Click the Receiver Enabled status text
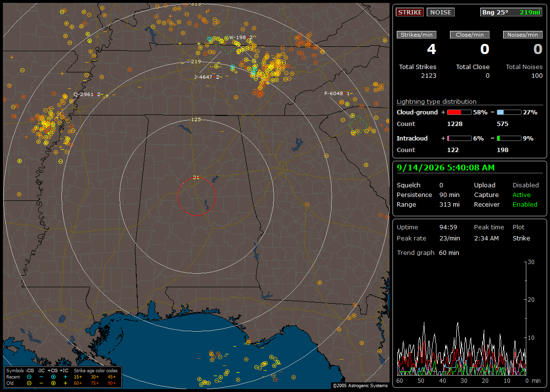 (x=525, y=205)
